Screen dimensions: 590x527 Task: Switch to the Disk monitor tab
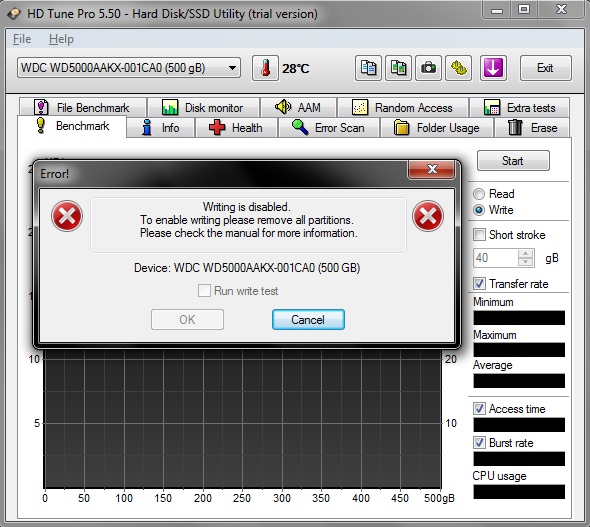(203, 108)
